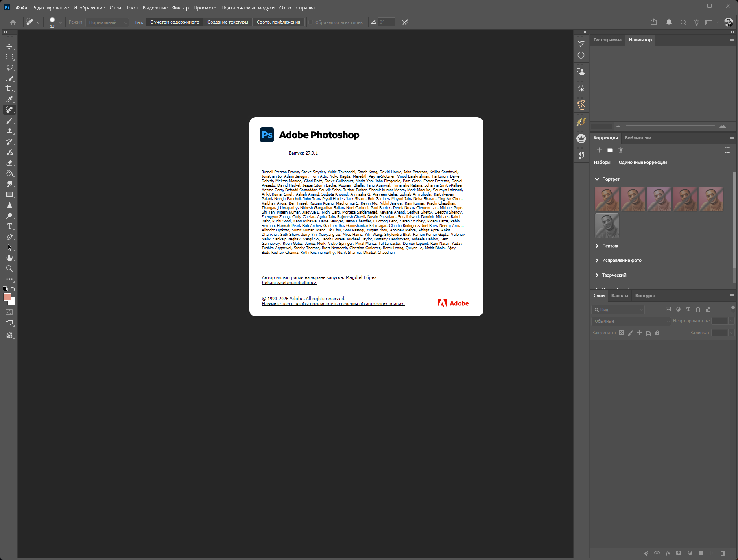Viewport: 738px width, 560px height.
Task: Click the Share icon
Action: [654, 22]
